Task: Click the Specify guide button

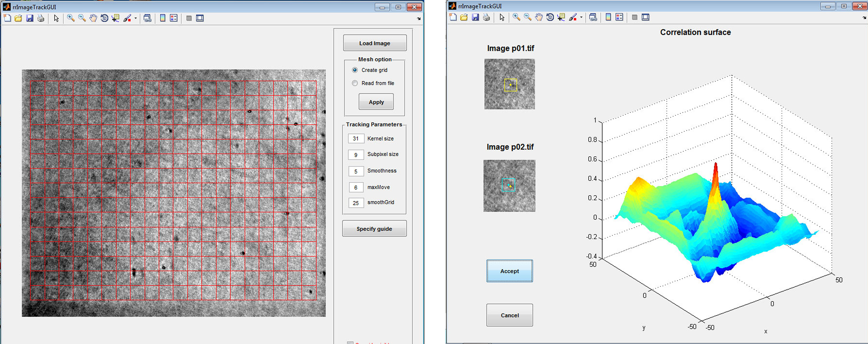Action: coord(374,229)
